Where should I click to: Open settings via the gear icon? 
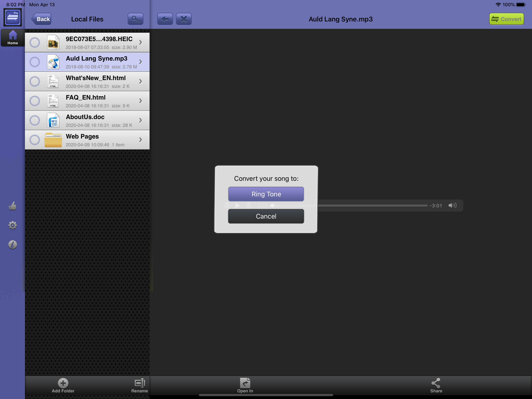pos(12,225)
